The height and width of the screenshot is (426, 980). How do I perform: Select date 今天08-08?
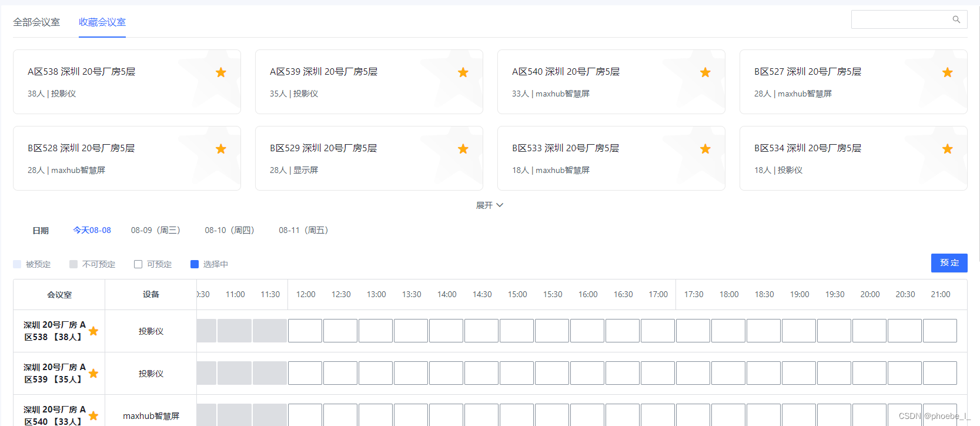(92, 230)
